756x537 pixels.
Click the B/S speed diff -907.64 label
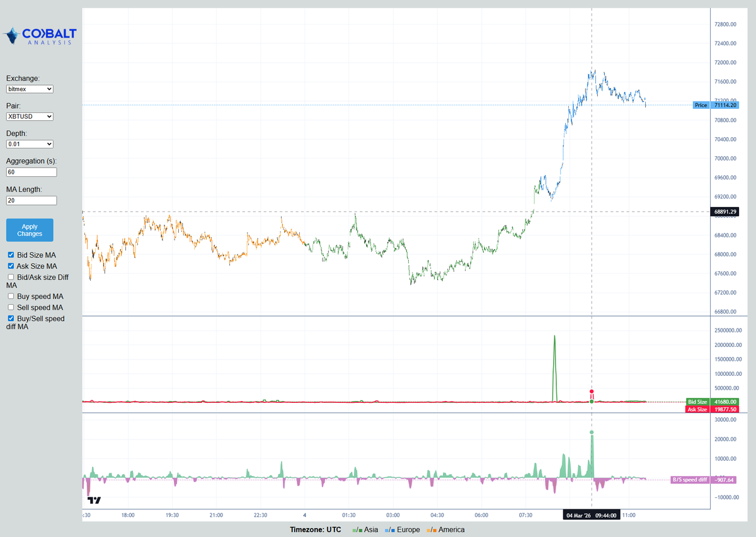704,480
